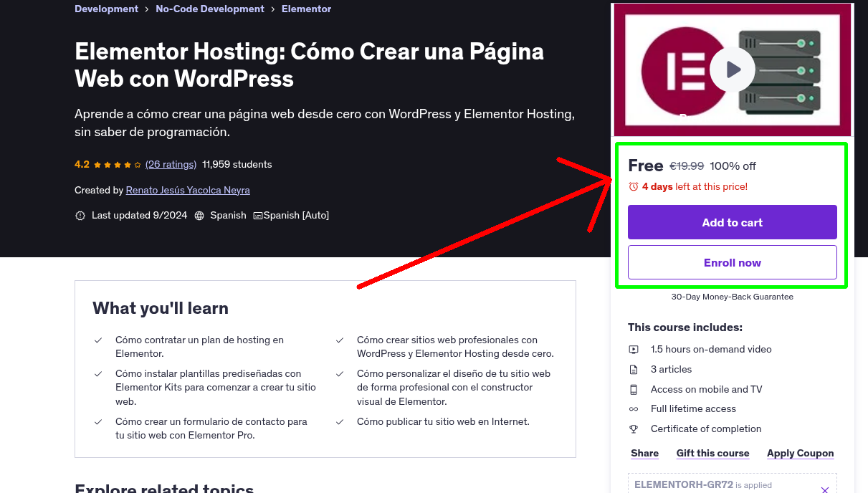Click the 4.2 rating number
This screenshot has width=868, height=493.
82,164
